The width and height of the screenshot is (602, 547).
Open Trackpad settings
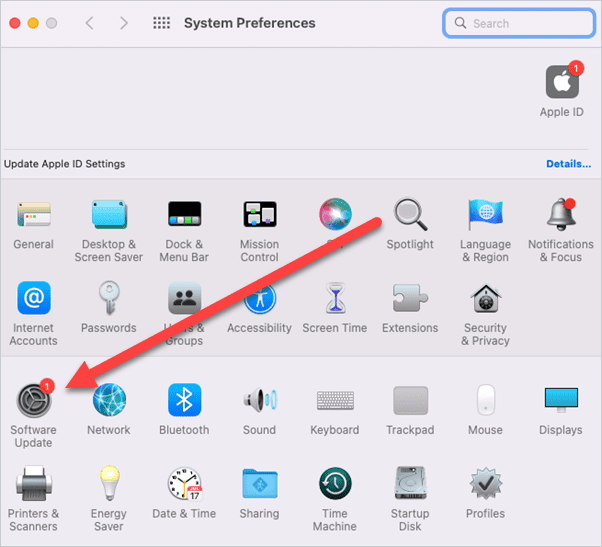[410, 400]
